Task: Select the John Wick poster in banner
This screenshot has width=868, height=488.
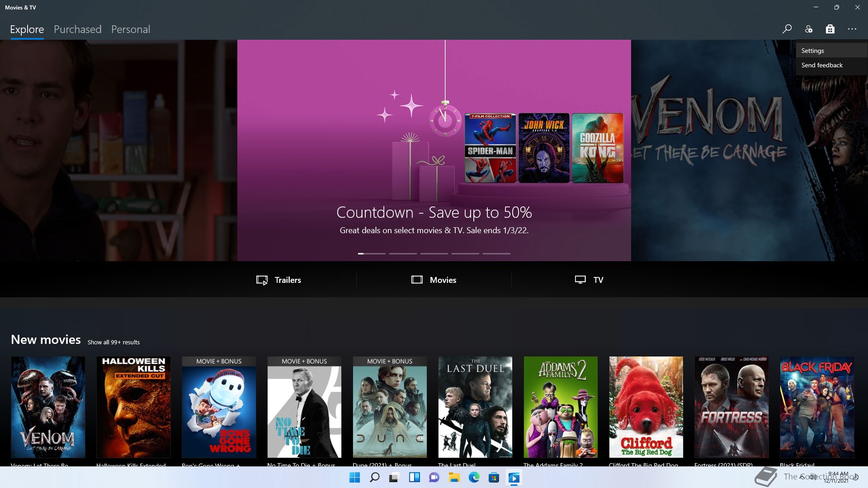Action: pyautogui.click(x=544, y=148)
